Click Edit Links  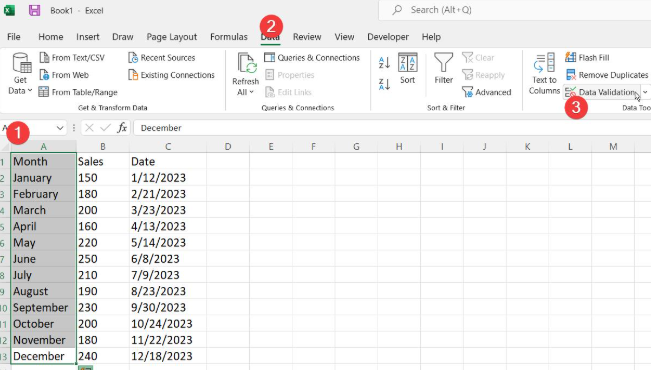tap(288, 92)
